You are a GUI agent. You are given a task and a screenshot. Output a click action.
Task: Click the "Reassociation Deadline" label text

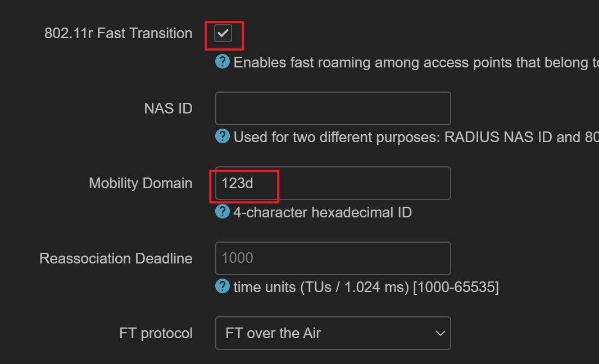point(116,258)
